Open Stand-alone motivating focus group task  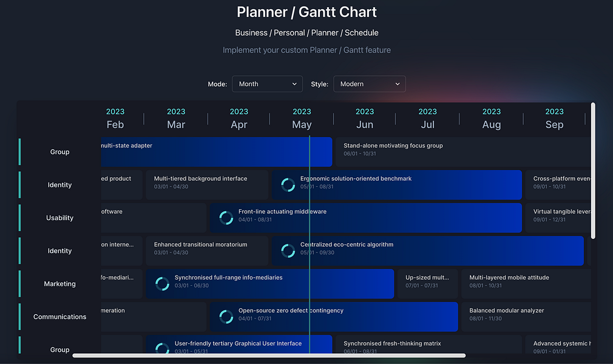coord(463,152)
